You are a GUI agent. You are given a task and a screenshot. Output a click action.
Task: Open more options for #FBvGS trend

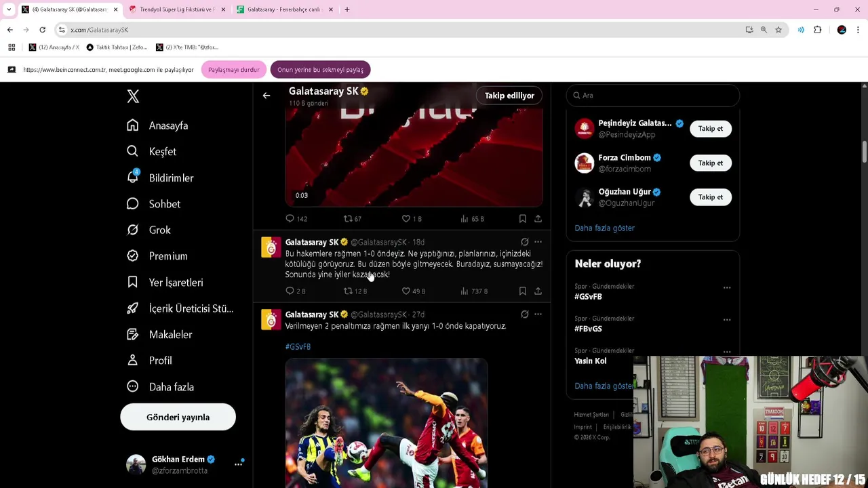click(x=727, y=320)
